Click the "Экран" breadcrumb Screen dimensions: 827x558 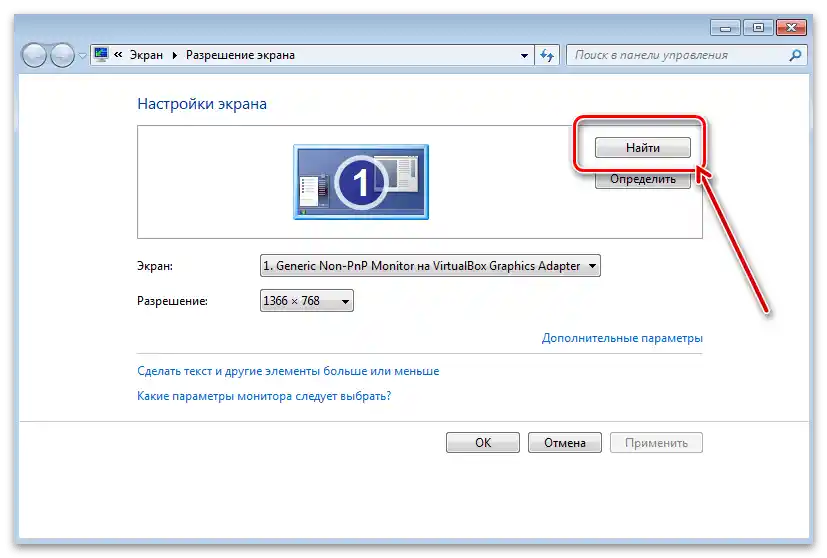(x=146, y=55)
